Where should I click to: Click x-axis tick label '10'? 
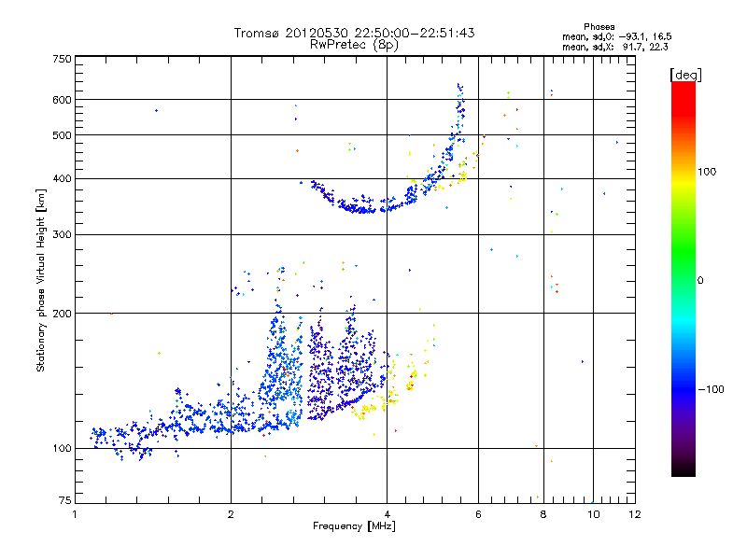click(593, 514)
